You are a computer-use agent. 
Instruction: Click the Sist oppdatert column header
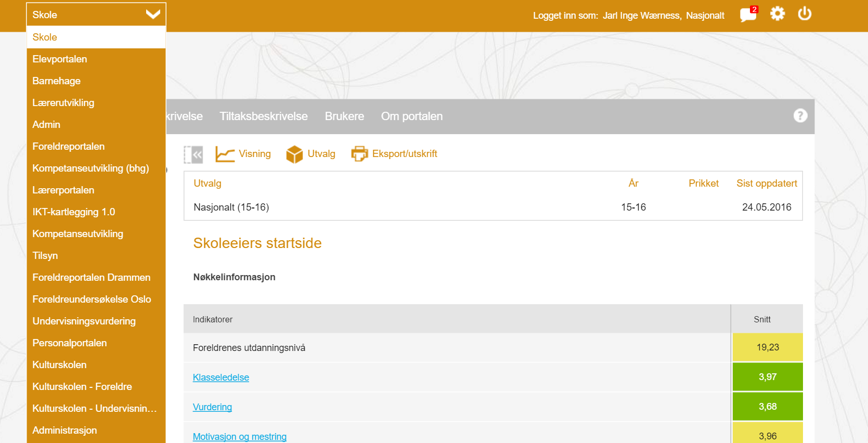(x=767, y=183)
